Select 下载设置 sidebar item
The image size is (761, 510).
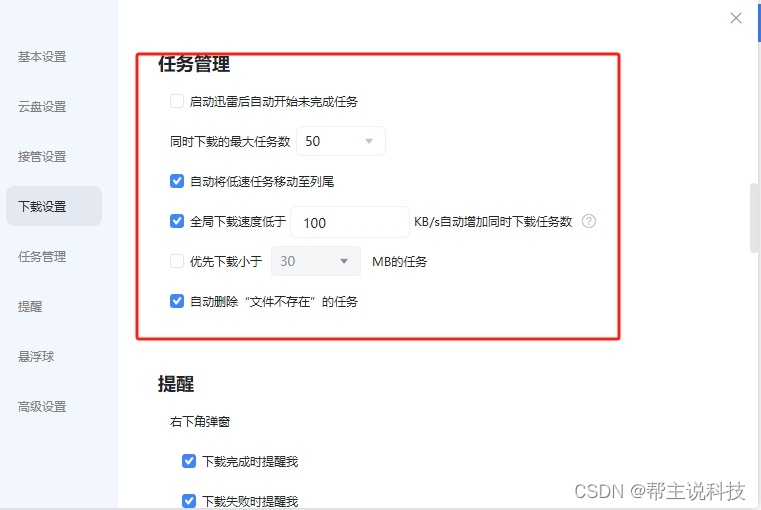click(54, 206)
